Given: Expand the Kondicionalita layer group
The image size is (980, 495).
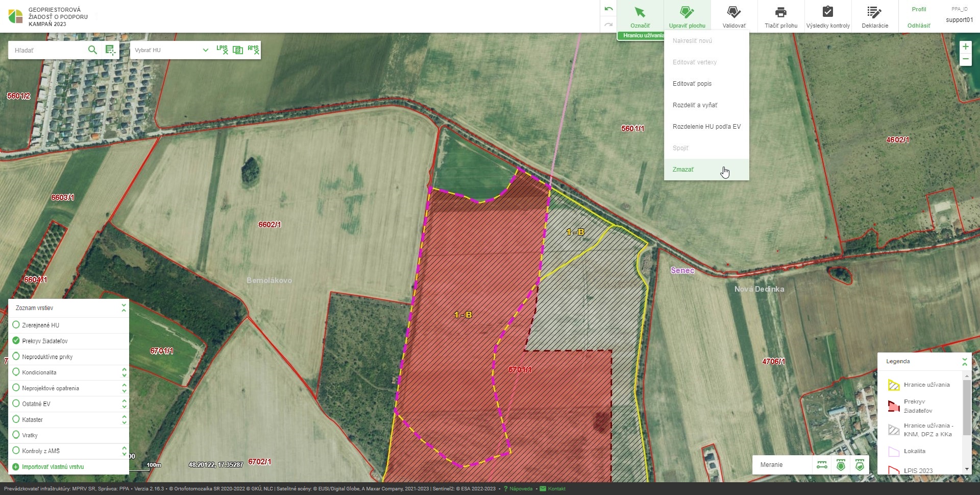Looking at the screenshot, I should [124, 372].
